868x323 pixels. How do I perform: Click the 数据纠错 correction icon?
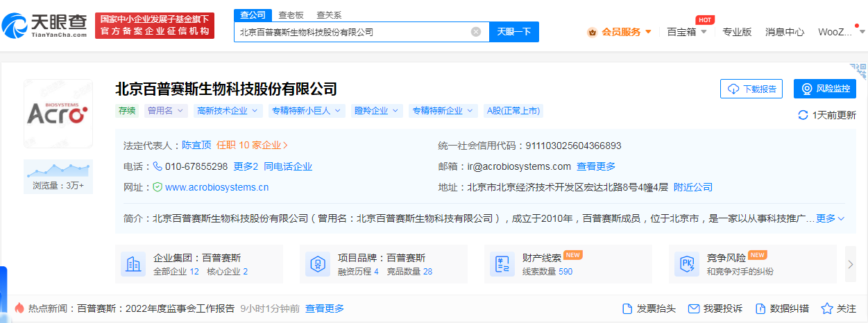pyautogui.click(x=760, y=308)
